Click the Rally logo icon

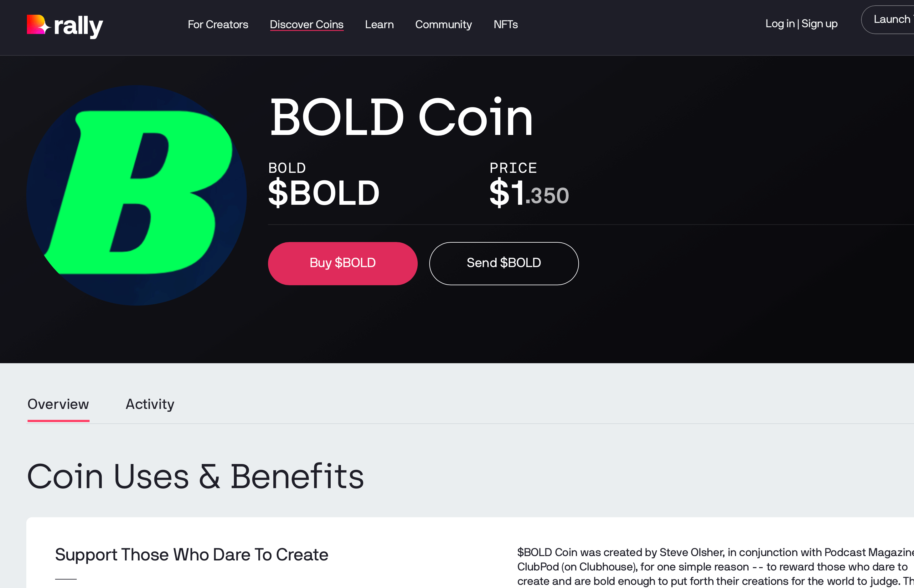click(x=39, y=24)
